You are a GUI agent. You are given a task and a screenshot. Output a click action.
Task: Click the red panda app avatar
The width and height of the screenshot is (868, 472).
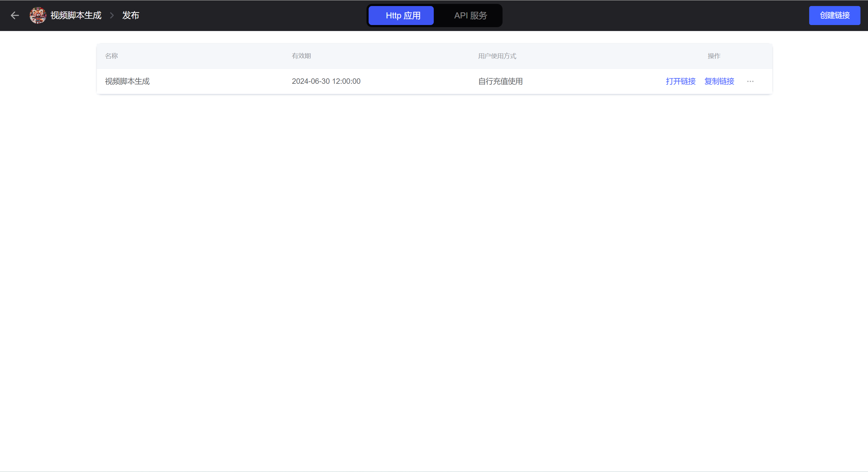point(38,15)
